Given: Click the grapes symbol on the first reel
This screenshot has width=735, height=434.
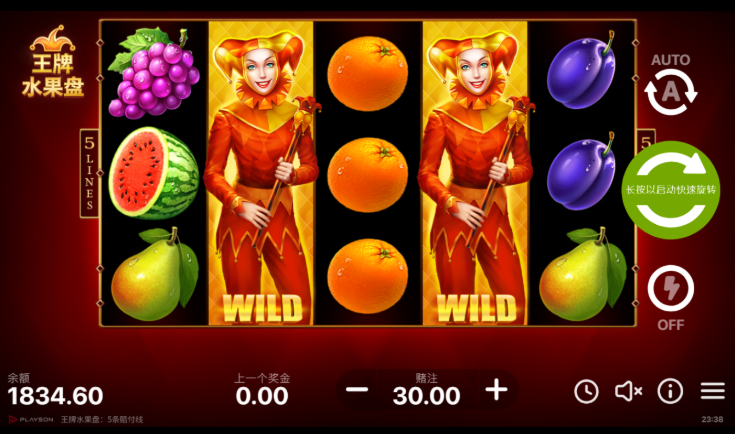Looking at the screenshot, I should click(154, 73).
